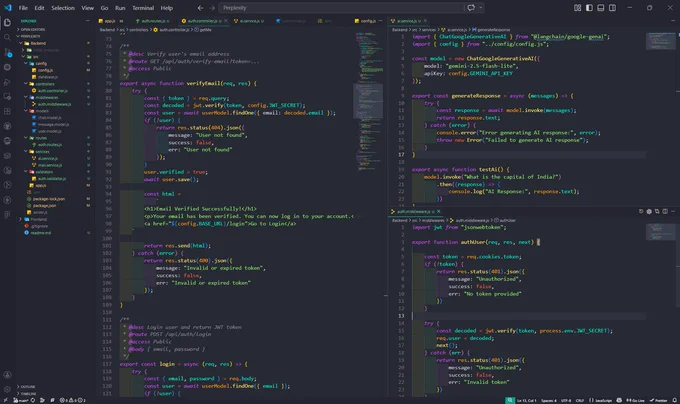The width and height of the screenshot is (680, 404).
Task: Click the remote window icon in status bar
Action: 5,400
